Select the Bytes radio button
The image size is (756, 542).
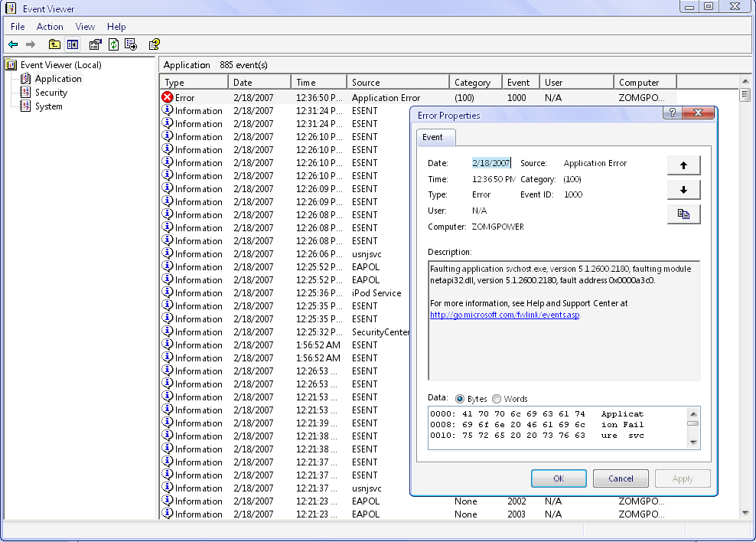[460, 399]
